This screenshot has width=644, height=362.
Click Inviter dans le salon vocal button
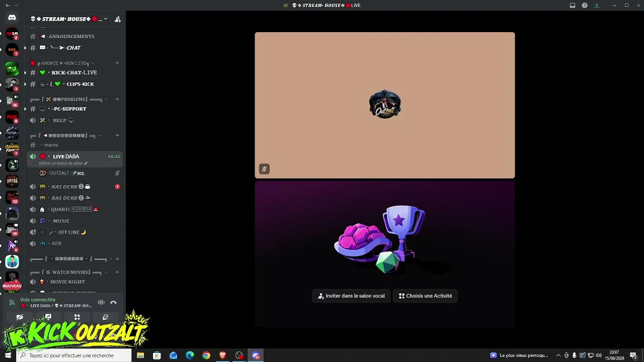click(351, 296)
